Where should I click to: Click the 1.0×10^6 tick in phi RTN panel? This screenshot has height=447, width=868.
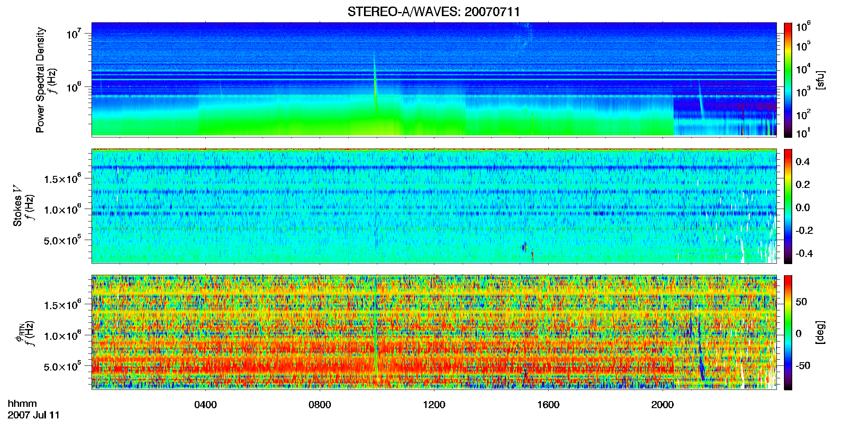(63, 335)
